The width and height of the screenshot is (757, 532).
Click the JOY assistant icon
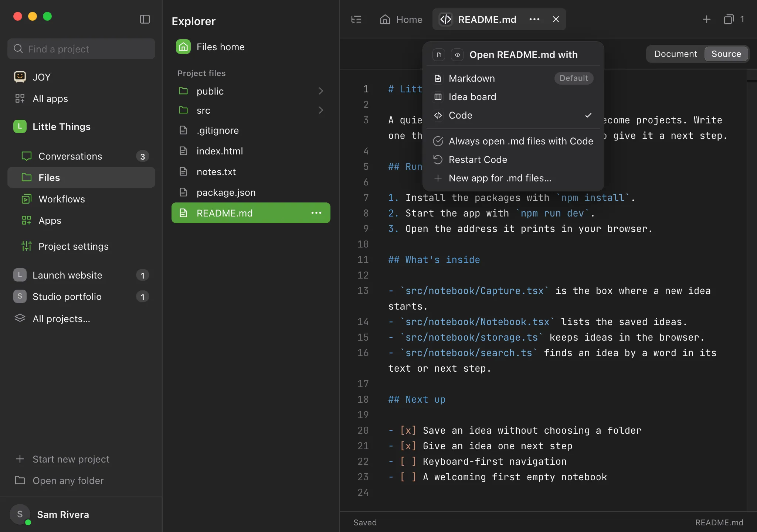coord(20,77)
